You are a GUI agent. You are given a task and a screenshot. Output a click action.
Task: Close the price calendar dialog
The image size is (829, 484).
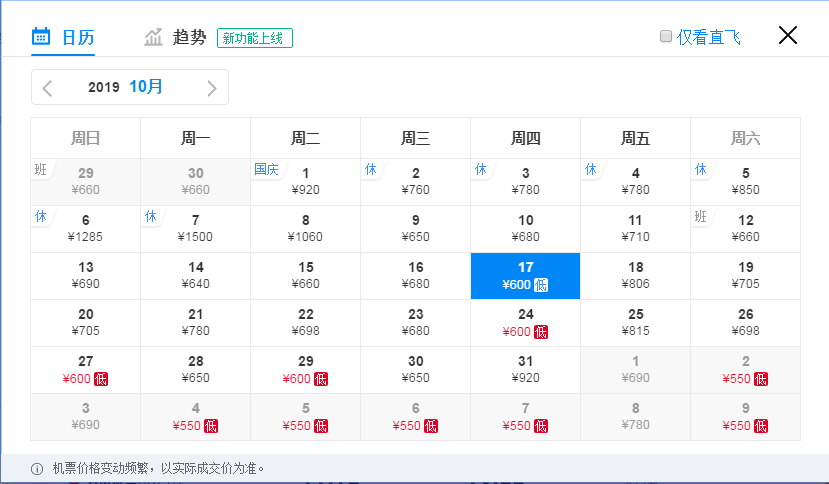(x=788, y=35)
